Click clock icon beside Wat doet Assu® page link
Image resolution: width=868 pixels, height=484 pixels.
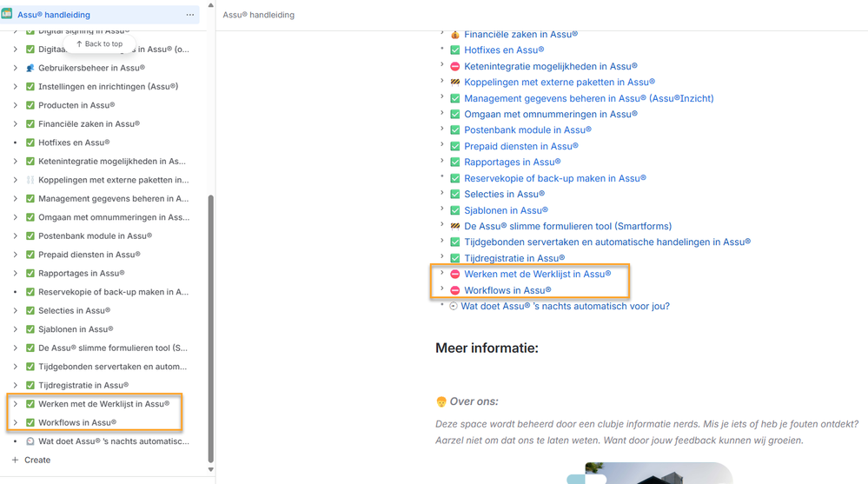pos(454,306)
